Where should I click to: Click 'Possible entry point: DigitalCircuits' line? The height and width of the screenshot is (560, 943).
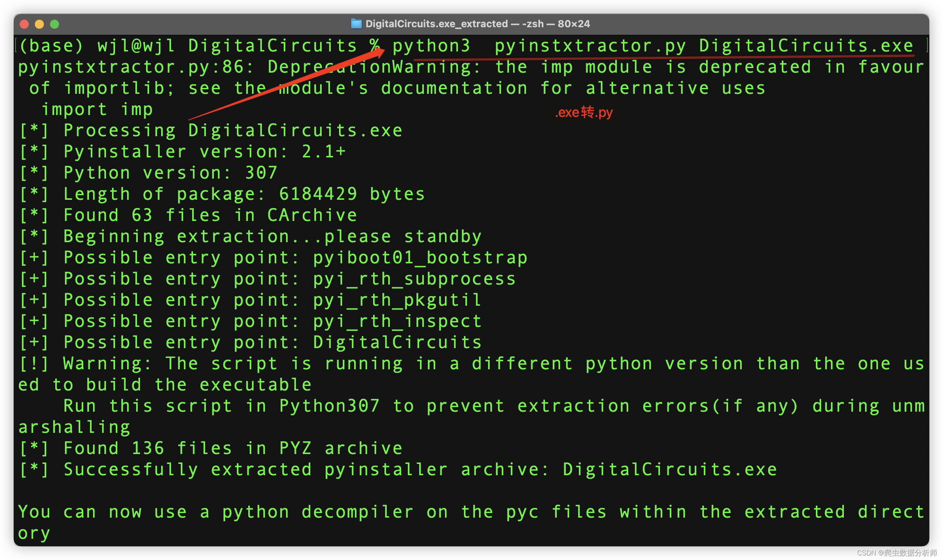coord(251,343)
